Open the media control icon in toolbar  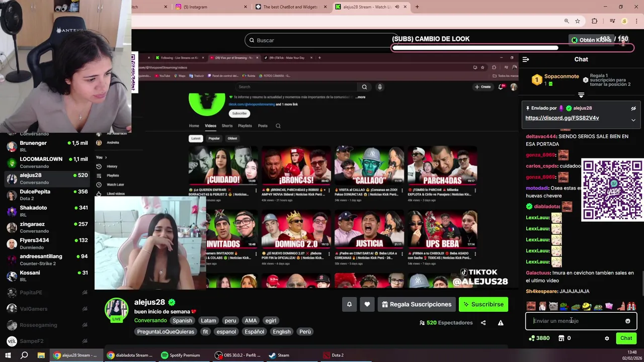(x=612, y=21)
